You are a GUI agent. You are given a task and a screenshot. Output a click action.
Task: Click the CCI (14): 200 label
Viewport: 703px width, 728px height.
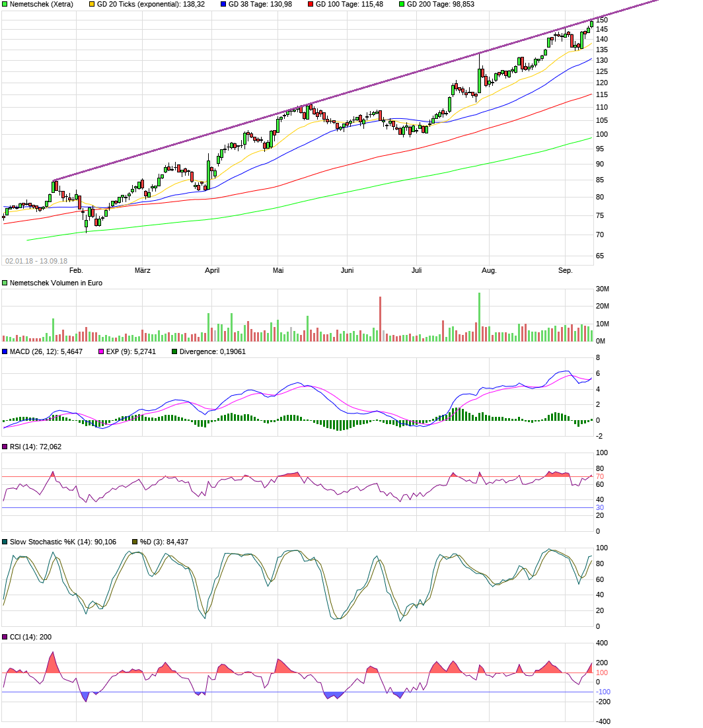click(30, 637)
